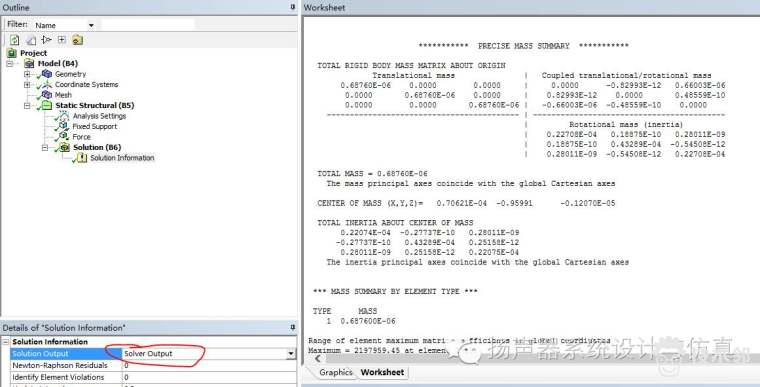Click the Solution (B6) icon

tap(64, 147)
